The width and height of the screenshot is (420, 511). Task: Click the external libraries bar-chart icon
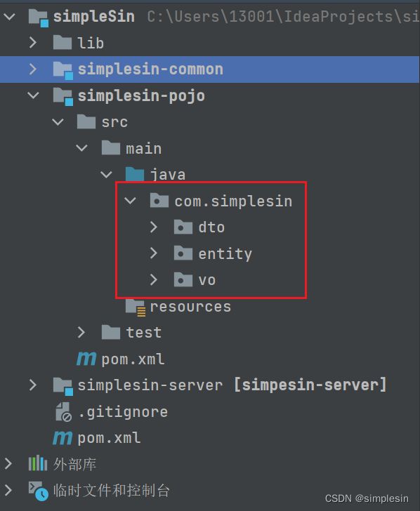(38, 463)
